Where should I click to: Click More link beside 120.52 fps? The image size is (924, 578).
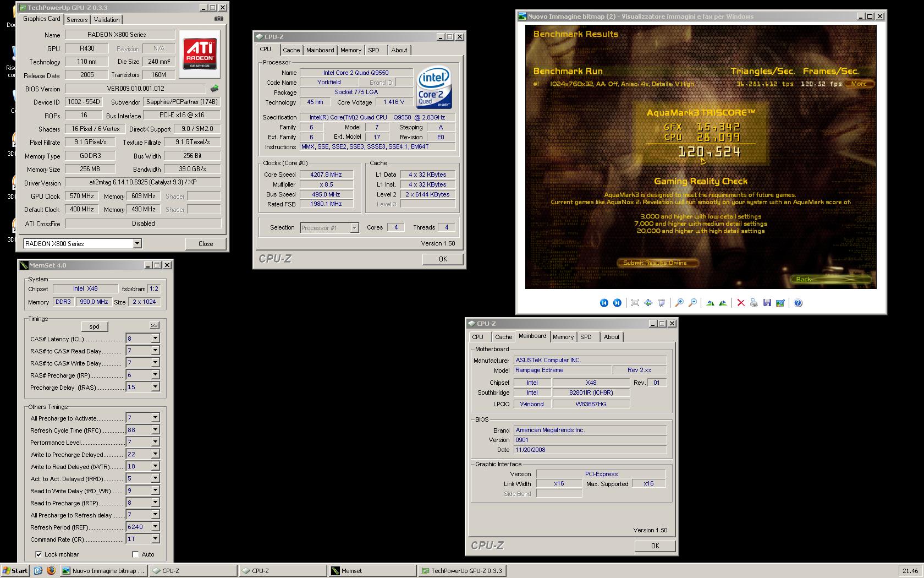859,84
